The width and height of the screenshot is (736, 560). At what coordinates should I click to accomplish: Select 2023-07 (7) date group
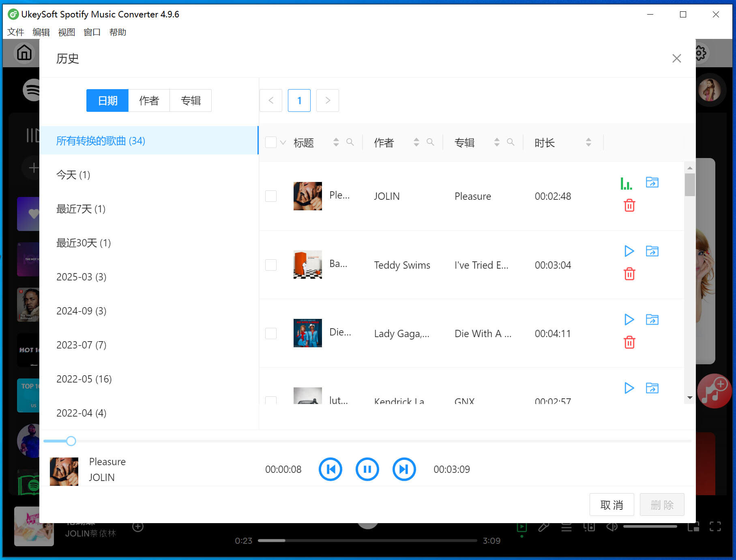[149, 345]
